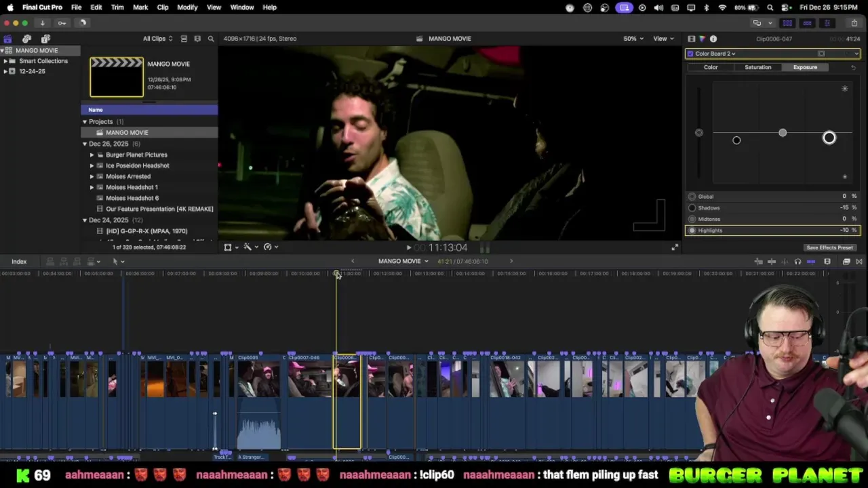The width and height of the screenshot is (868, 488).
Task: Open the viewer View options dropdown
Action: (x=663, y=39)
